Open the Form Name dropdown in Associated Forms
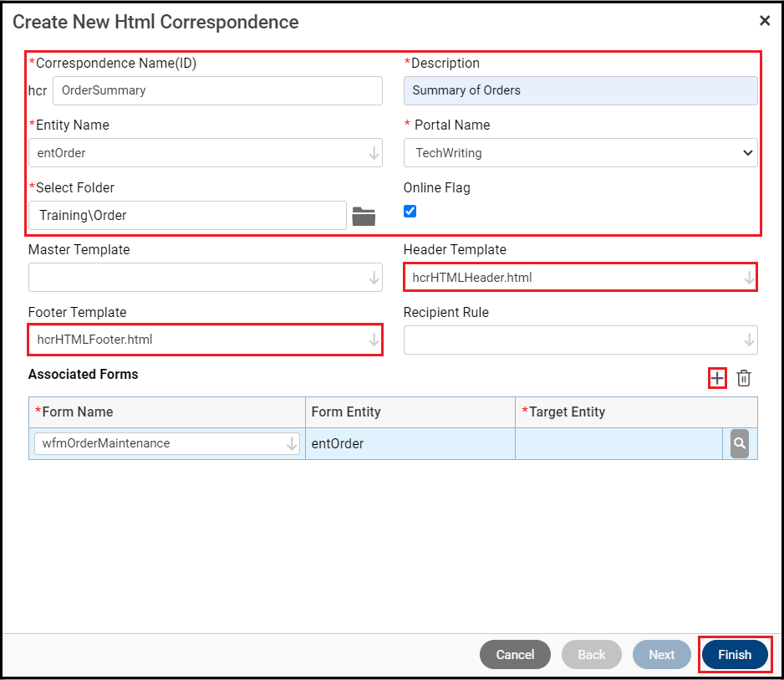The image size is (784, 680). [x=292, y=443]
